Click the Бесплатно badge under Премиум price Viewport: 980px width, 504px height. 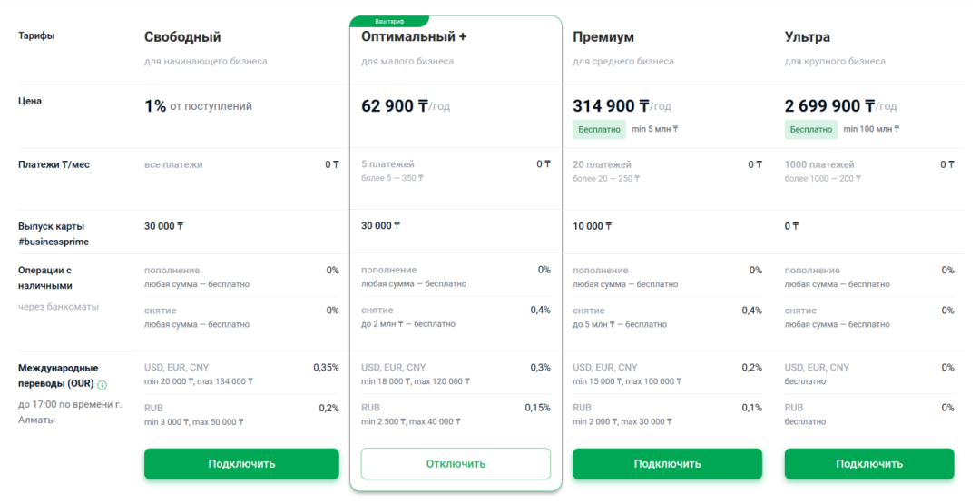pyautogui.click(x=599, y=129)
